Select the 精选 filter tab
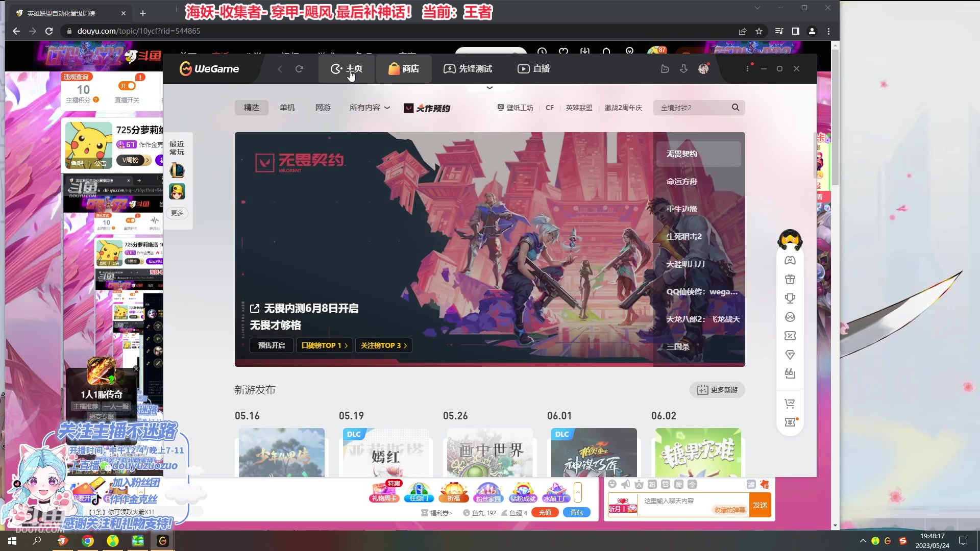The width and height of the screenshot is (980, 551). (x=251, y=108)
